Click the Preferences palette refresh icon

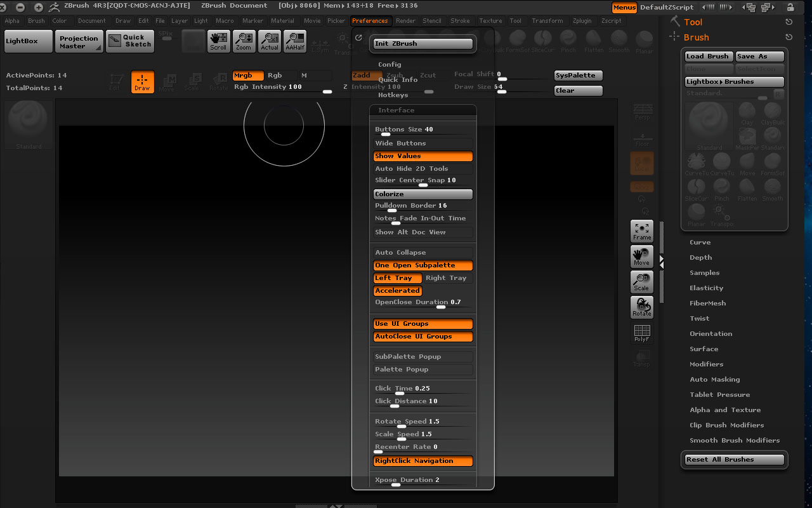(x=359, y=37)
